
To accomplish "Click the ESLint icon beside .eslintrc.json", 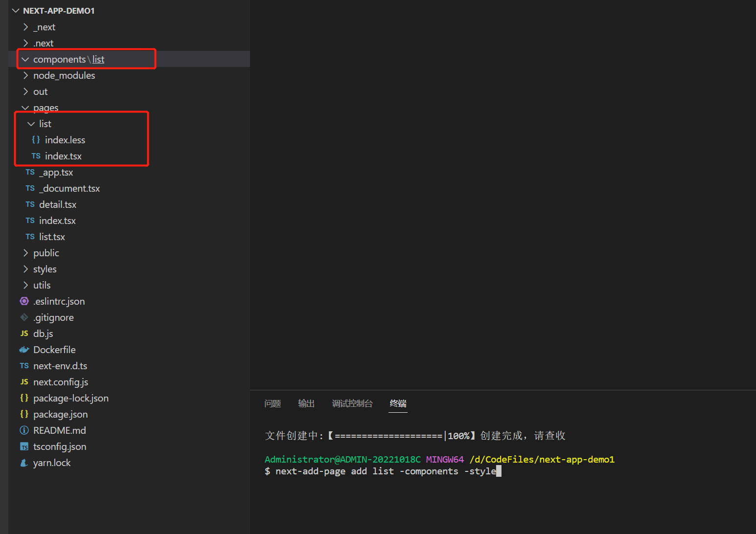I will coord(24,301).
